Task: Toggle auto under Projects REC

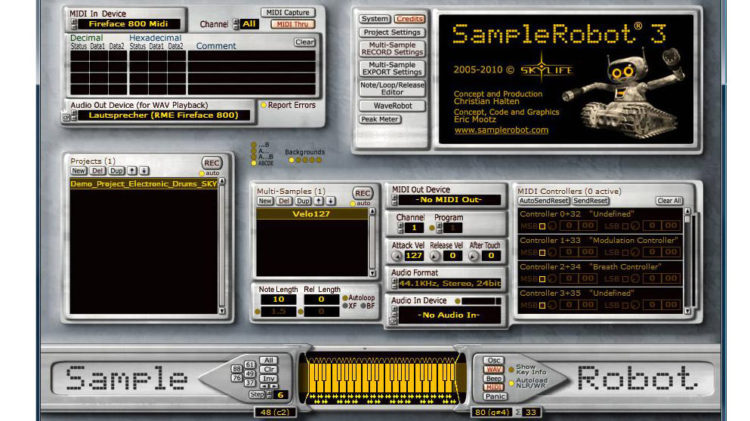Action: [x=202, y=173]
